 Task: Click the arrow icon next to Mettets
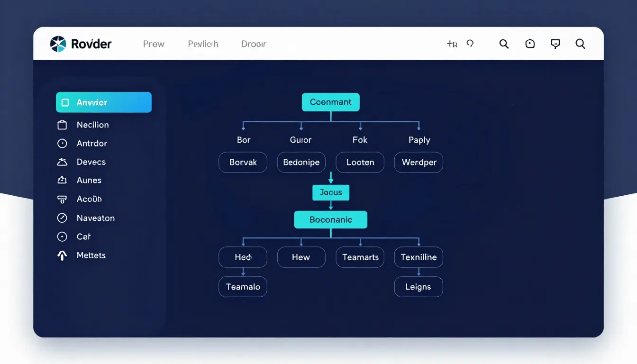pos(62,255)
